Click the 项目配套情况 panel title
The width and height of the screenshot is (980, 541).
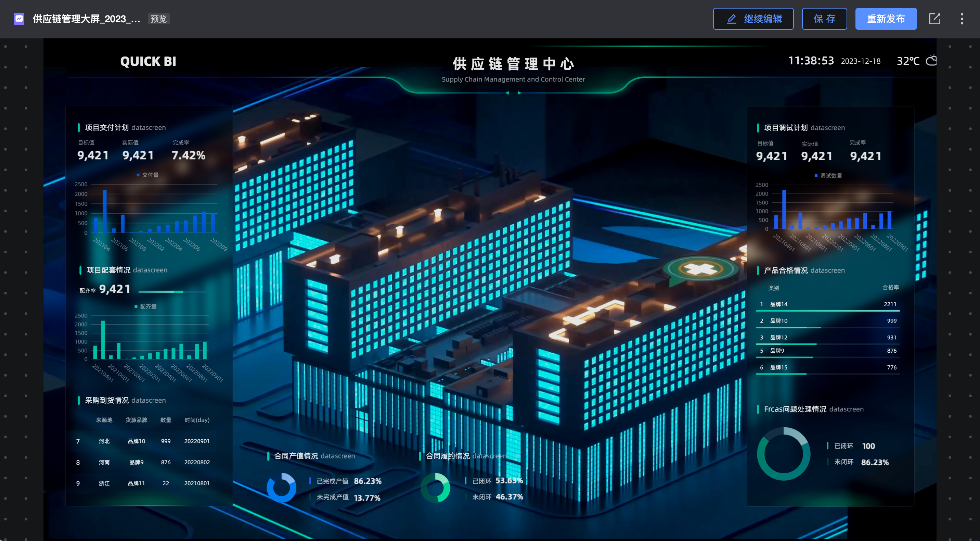tap(108, 270)
